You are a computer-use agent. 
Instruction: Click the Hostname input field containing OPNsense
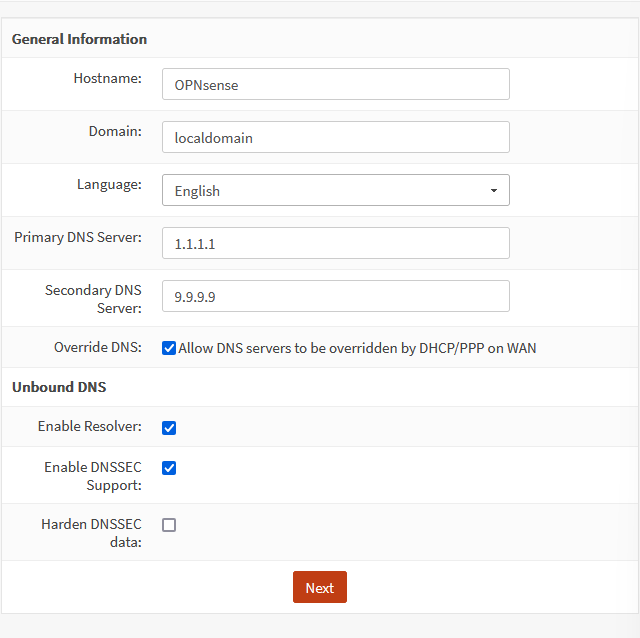pyautogui.click(x=335, y=84)
